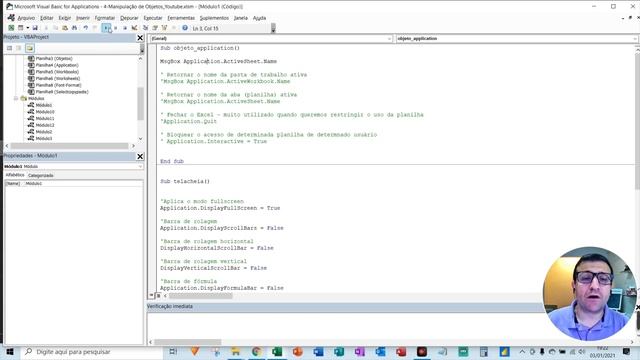Open the Depurar menu

click(x=129, y=18)
